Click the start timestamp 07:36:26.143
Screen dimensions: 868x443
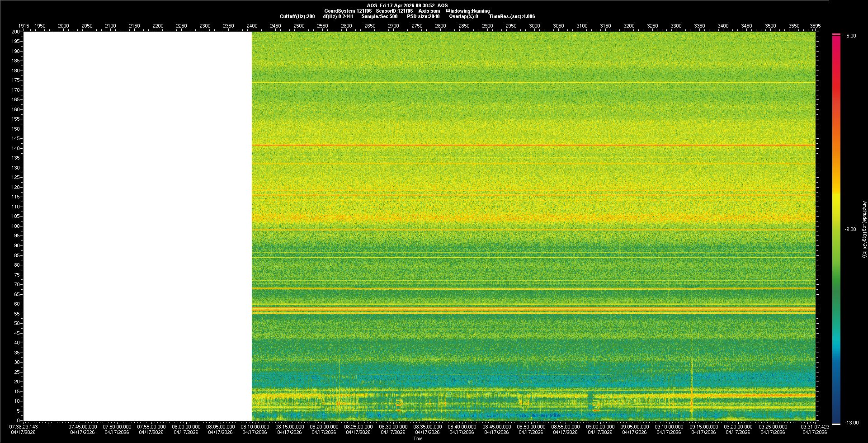pyautogui.click(x=24, y=426)
